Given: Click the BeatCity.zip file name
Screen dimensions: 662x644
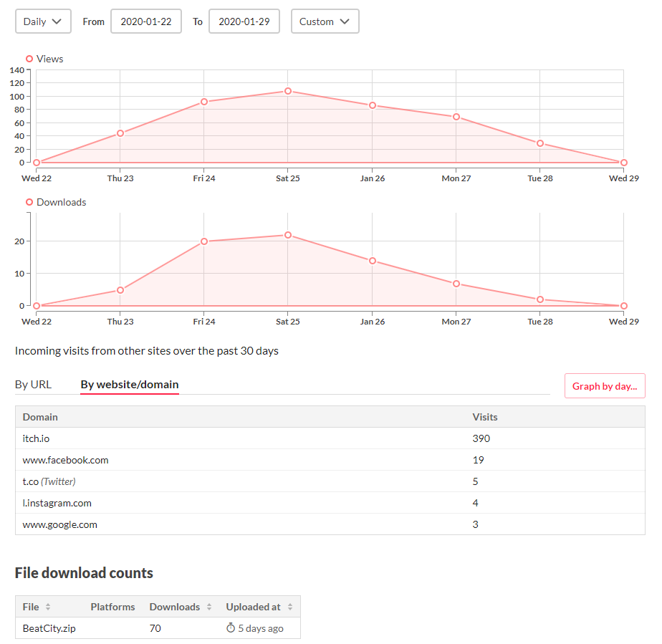Looking at the screenshot, I should click(x=49, y=628).
